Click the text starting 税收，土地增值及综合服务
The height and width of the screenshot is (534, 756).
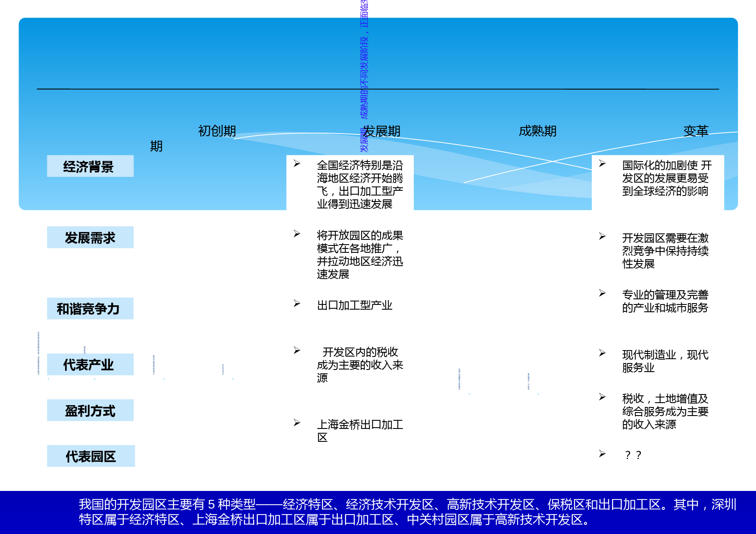point(665,412)
